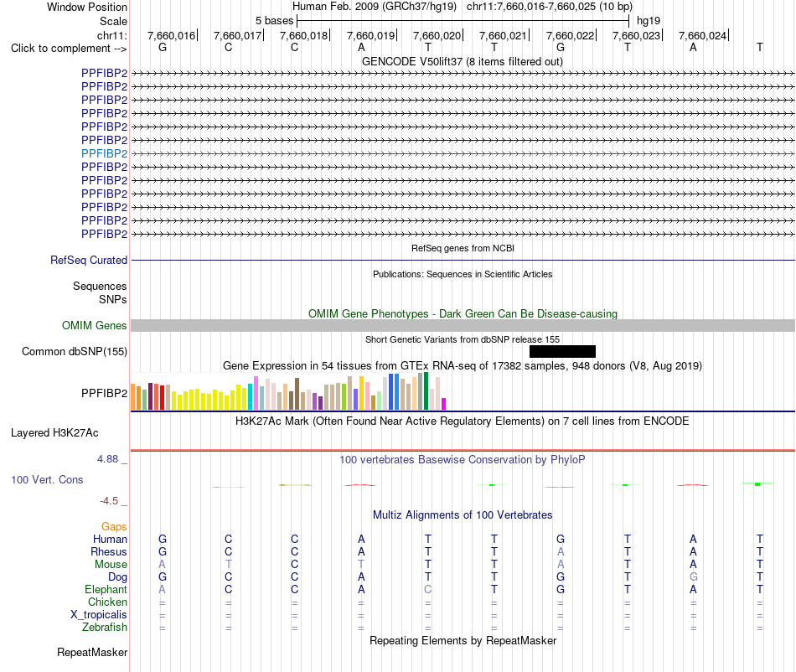Click the Gaps row label in Multiz

tap(114, 526)
